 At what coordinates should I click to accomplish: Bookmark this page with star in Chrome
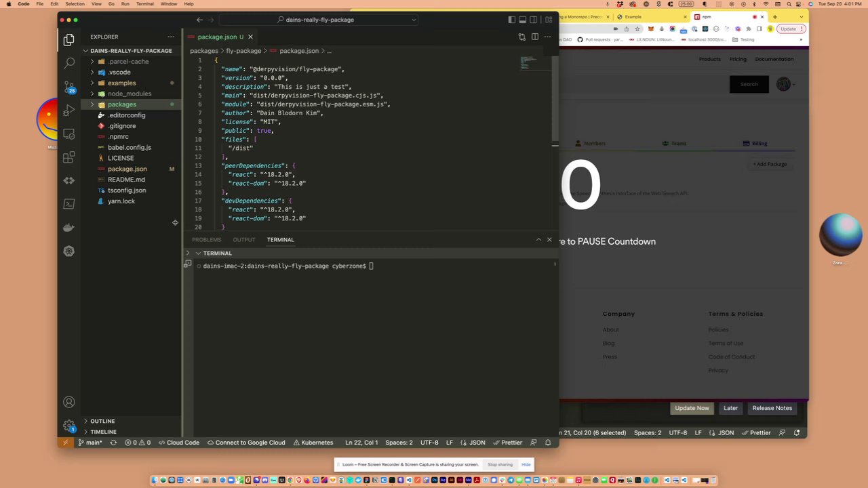click(x=637, y=29)
